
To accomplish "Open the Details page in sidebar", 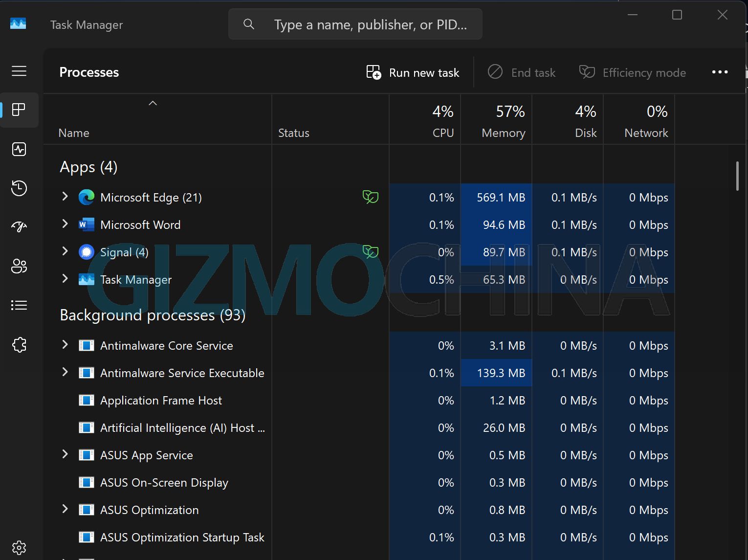I will (19, 306).
